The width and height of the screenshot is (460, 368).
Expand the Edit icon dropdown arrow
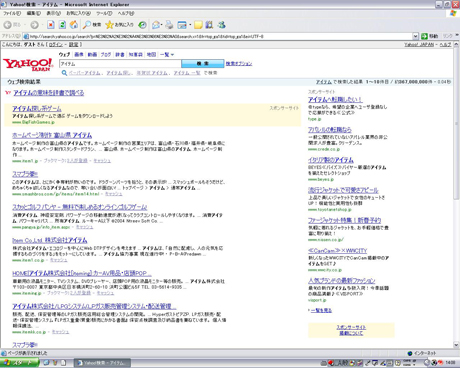(x=190, y=25)
